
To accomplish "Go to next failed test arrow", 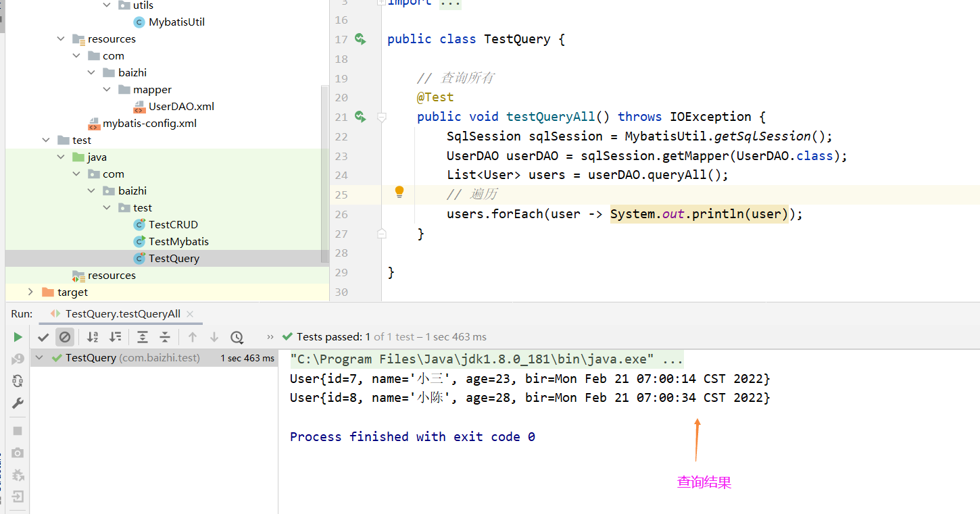I will tap(214, 337).
